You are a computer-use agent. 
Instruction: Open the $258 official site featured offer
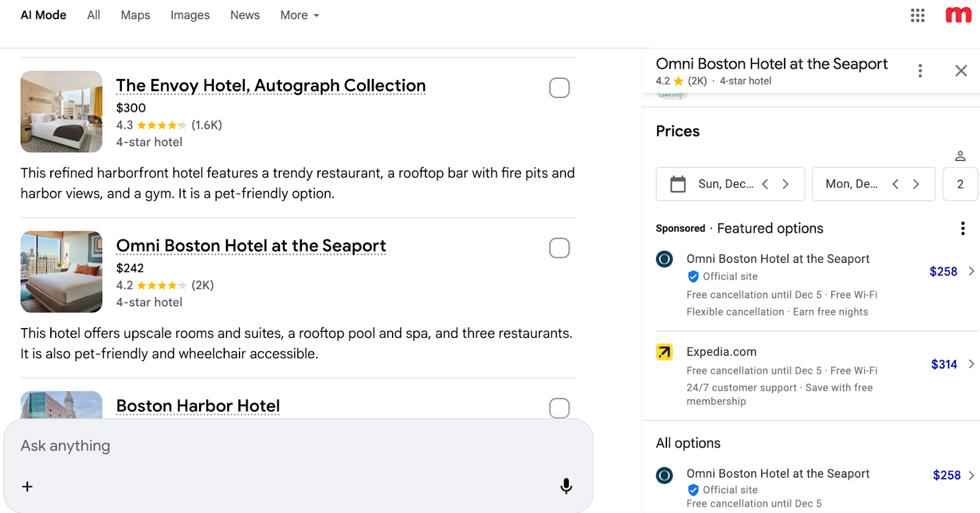tap(943, 272)
